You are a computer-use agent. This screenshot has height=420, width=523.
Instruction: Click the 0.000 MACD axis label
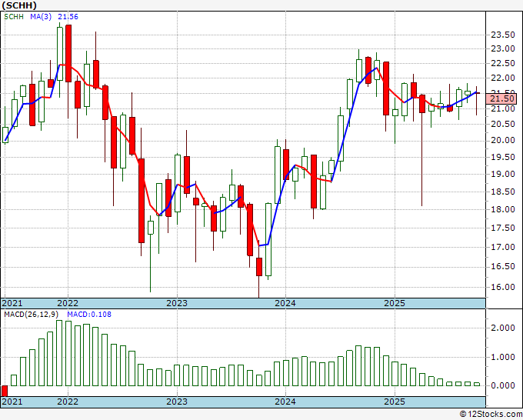point(503,385)
